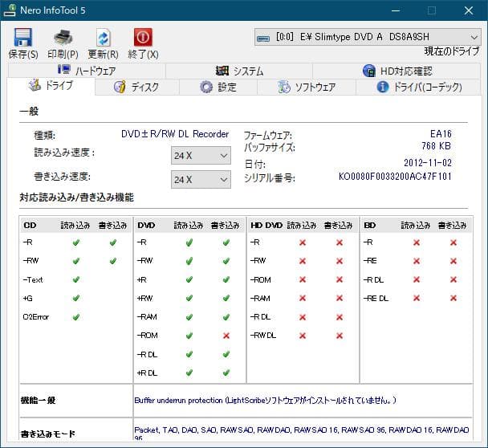Switch to the ディスク tab

click(x=137, y=87)
